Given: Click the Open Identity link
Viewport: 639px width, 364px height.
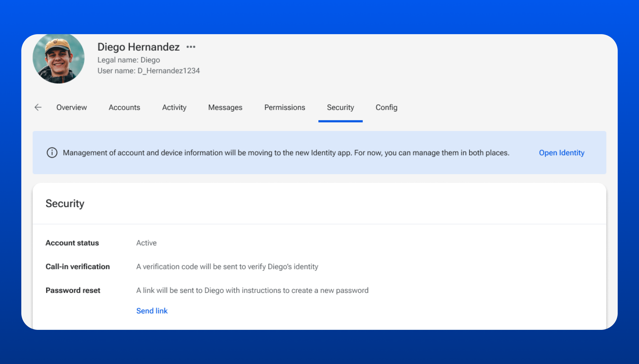Looking at the screenshot, I should coord(561,153).
